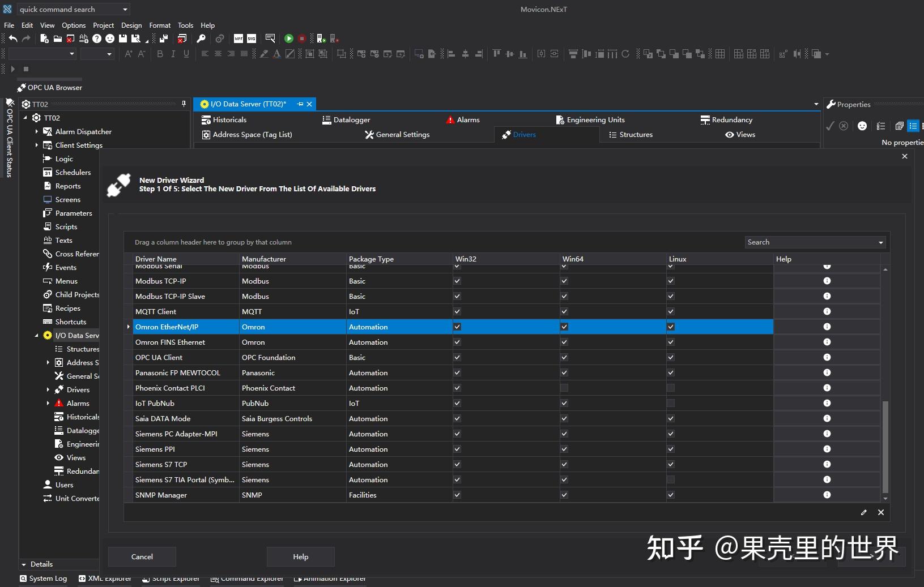Click the green Run project icon
Screen dimensions: 924x587
click(x=289, y=38)
